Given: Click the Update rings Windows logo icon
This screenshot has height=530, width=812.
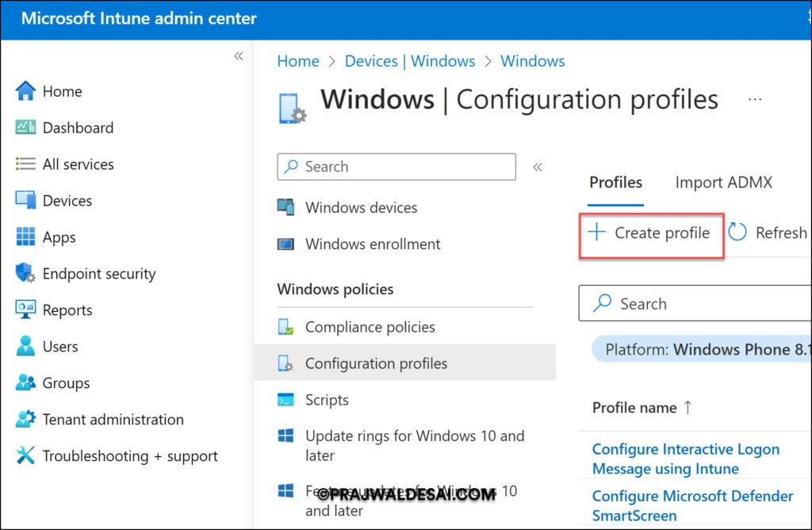Looking at the screenshot, I should (285, 436).
